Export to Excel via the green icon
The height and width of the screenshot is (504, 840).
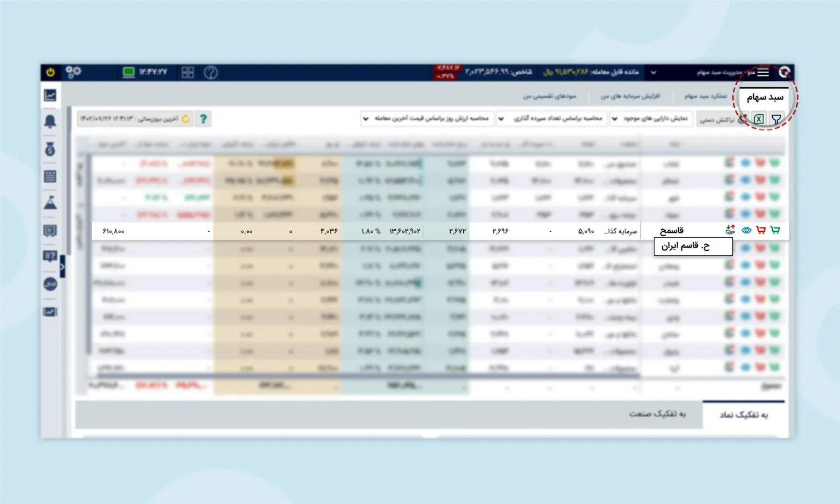759,119
